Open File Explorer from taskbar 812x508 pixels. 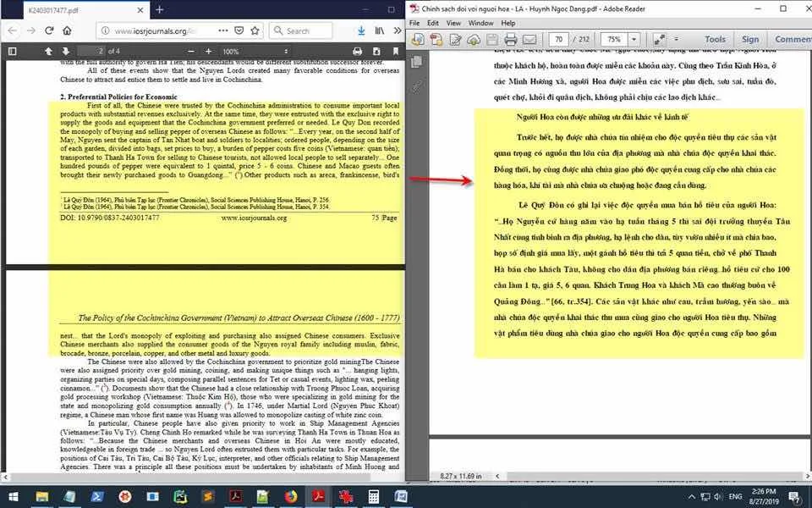coord(41,497)
